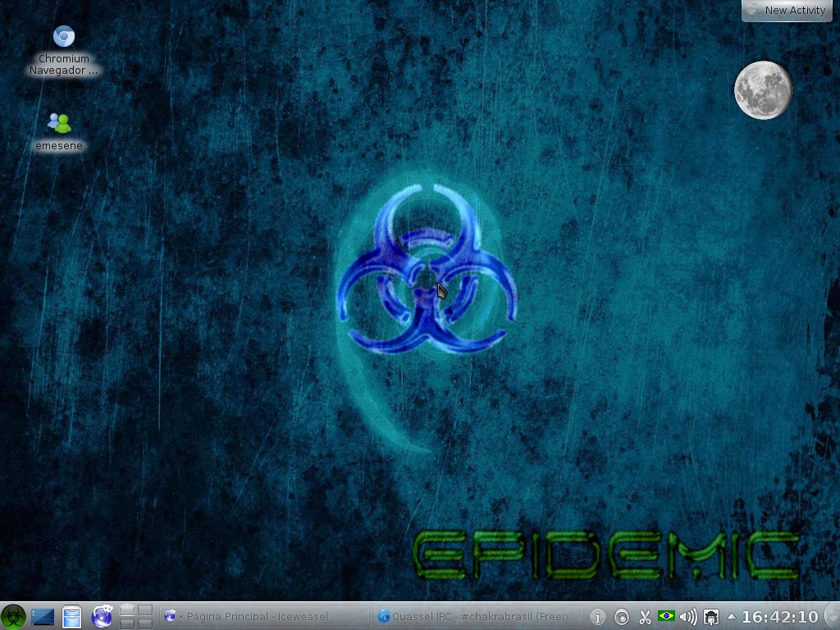Viewport: 840px width, 630px height.
Task: Switch to Página Principal - Iceweasel window
Action: (265, 617)
